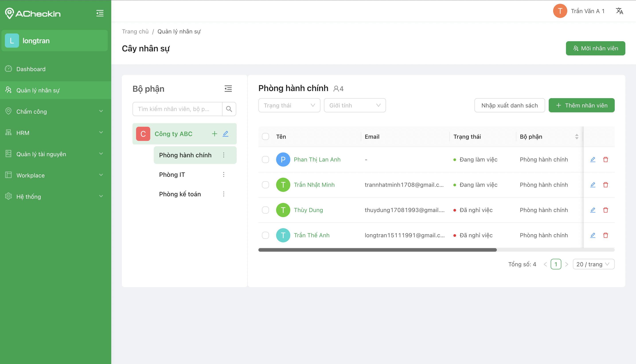The image size is (636, 364).
Task: Delete Thùy Dung with the trash icon
Action: pyautogui.click(x=605, y=210)
